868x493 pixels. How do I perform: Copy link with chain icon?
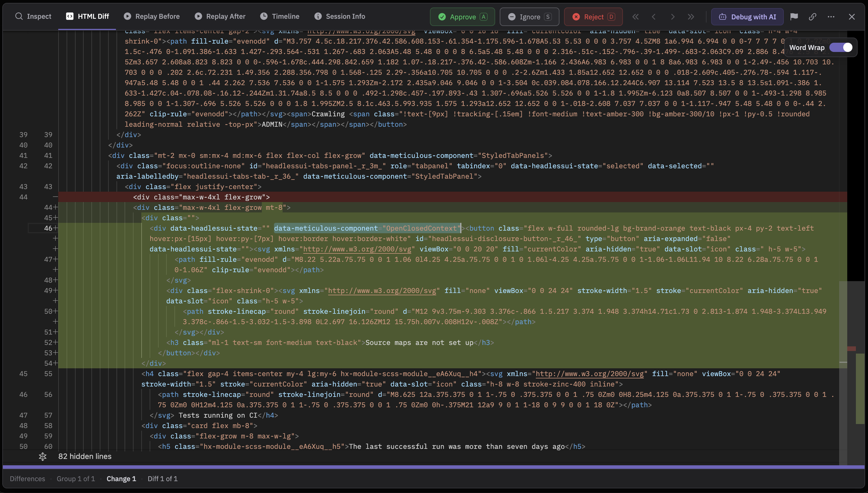pos(813,17)
